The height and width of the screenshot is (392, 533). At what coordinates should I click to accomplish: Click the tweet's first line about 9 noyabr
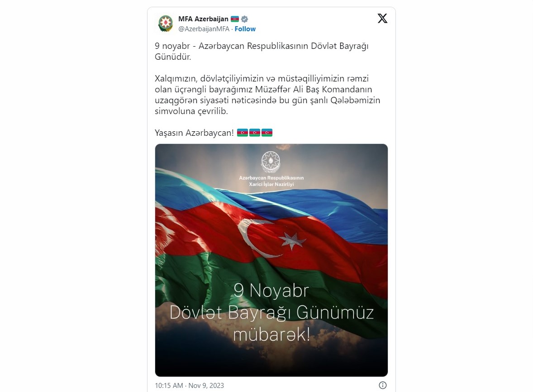click(262, 51)
